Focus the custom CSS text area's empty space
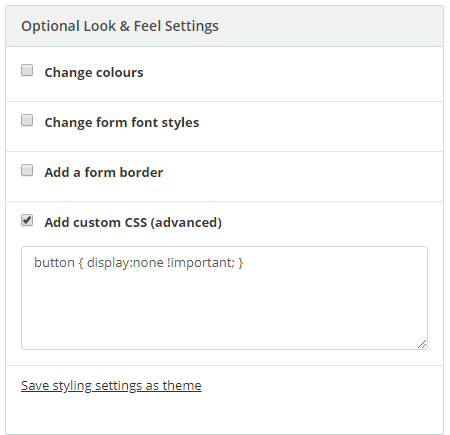450x435 pixels. [x=224, y=307]
